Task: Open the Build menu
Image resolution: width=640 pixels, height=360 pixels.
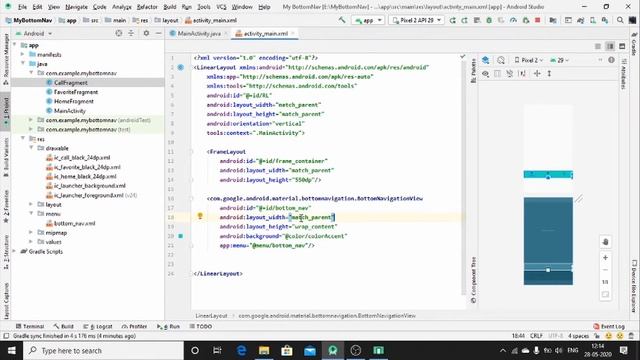Action: (x=169, y=7)
